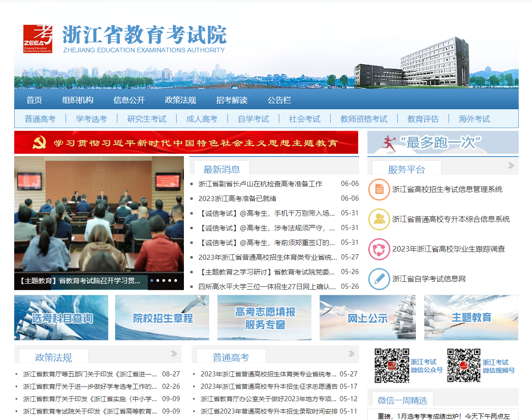Viewport: 532px width, 420px height.
Task: Open 2023年浙江省高校毕业生跟踪调查 link
Action: pyautogui.click(x=449, y=249)
